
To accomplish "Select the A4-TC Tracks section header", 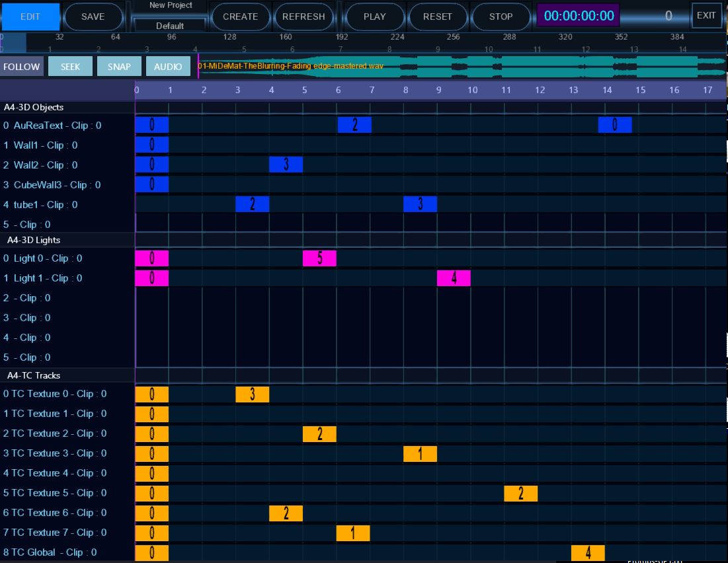I will pyautogui.click(x=34, y=375).
